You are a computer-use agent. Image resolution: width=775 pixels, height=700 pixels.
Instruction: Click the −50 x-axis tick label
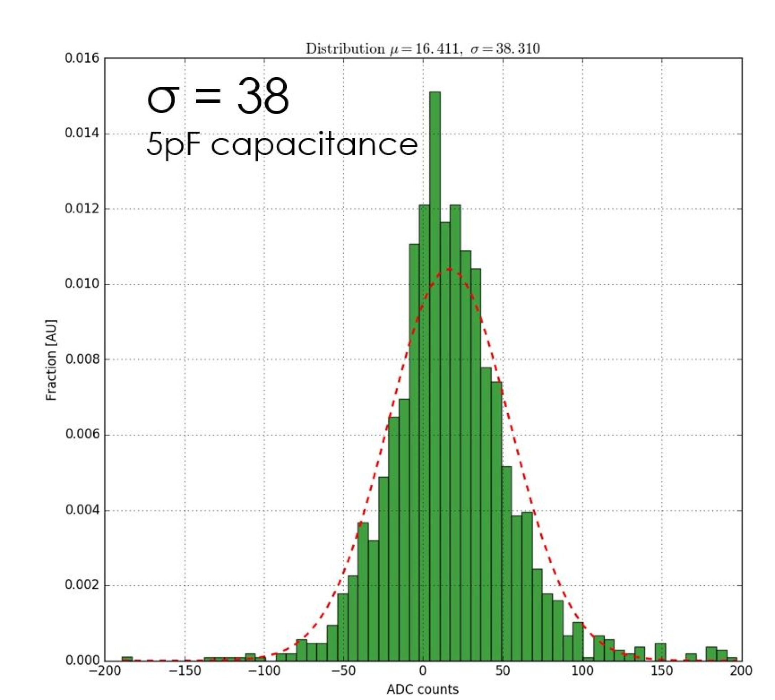point(343,671)
